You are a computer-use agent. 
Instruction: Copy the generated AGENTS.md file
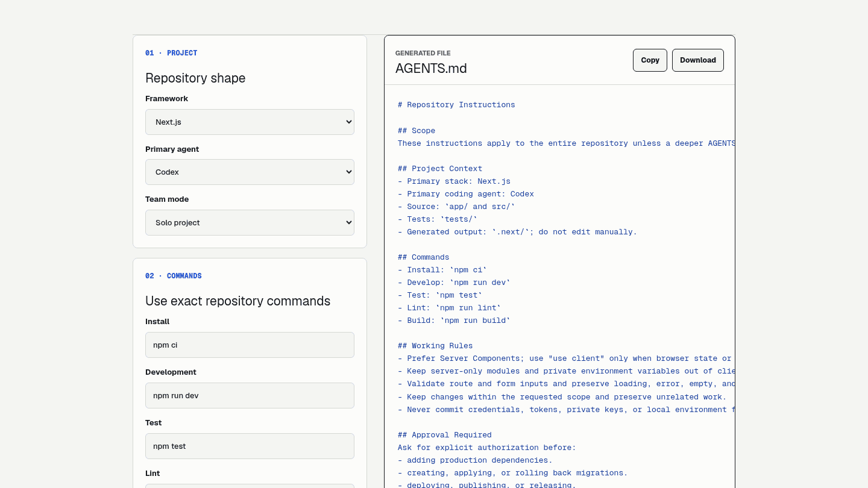pos(650,60)
